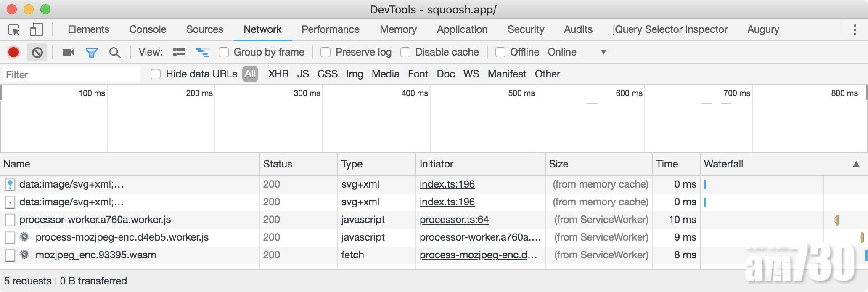Toggle the filter funnel icon
The image size is (868, 292).
click(91, 53)
